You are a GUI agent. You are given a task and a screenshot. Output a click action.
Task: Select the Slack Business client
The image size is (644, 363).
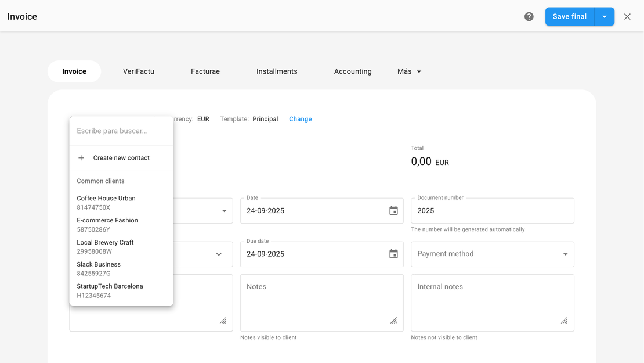coord(99,268)
